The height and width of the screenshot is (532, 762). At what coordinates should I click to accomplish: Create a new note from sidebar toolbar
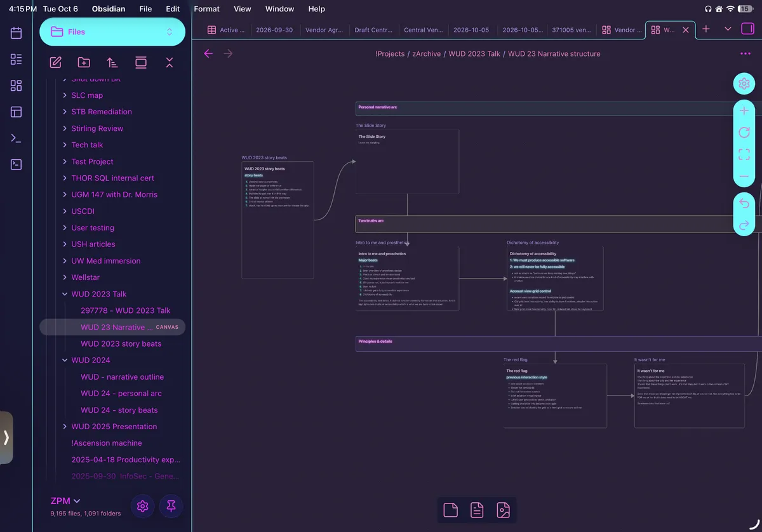click(x=56, y=62)
